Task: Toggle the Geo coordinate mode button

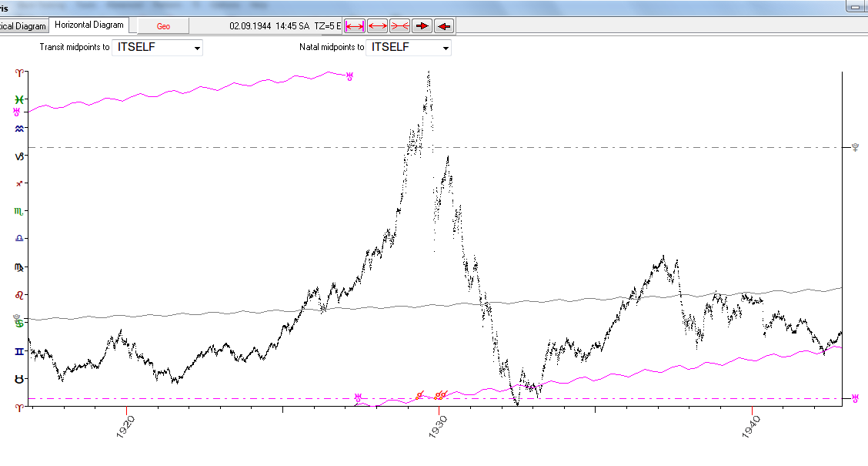Action: tap(163, 26)
